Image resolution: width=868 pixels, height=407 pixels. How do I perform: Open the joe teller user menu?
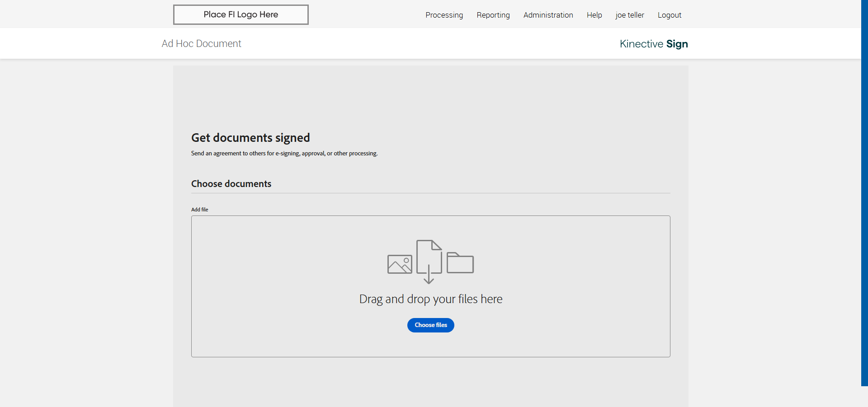pos(629,15)
